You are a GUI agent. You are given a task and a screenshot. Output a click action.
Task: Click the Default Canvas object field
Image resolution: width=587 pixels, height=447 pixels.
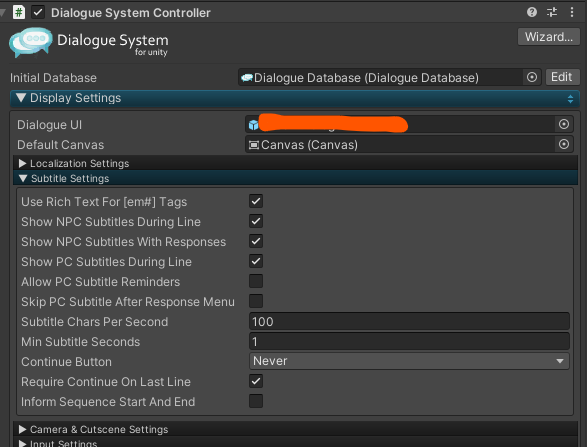click(409, 145)
